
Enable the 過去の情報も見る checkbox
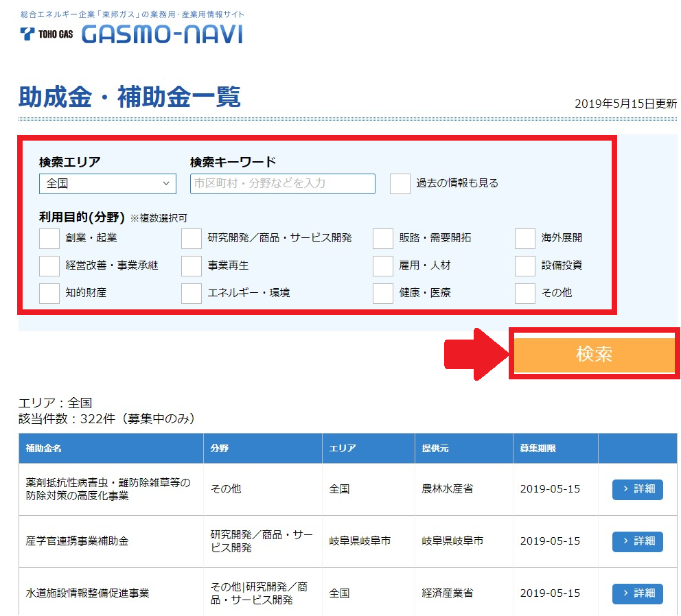click(400, 184)
